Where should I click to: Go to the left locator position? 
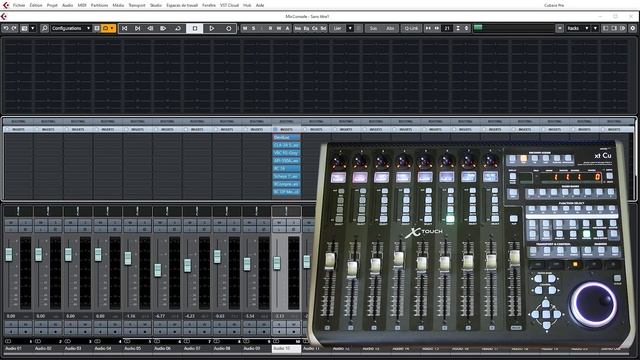(x=124, y=28)
